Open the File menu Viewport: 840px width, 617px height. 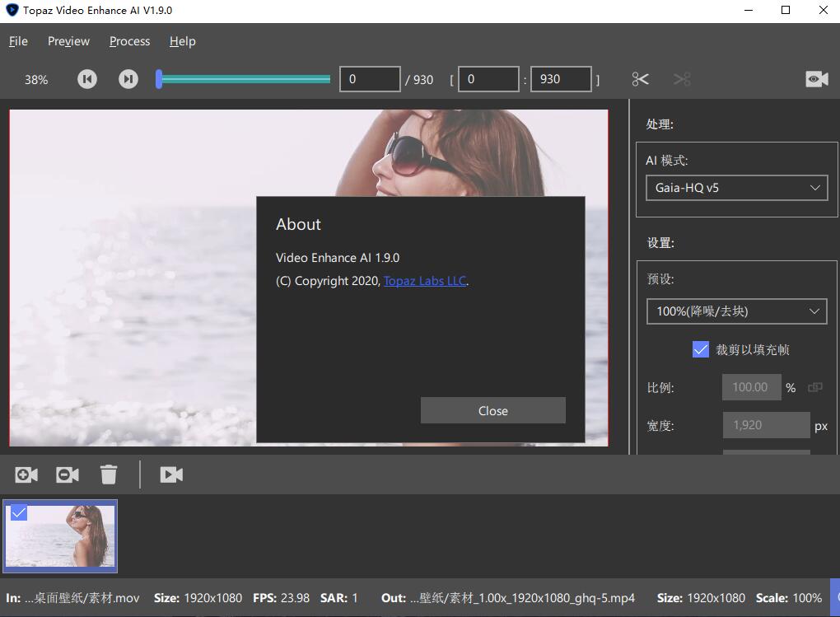tap(18, 41)
